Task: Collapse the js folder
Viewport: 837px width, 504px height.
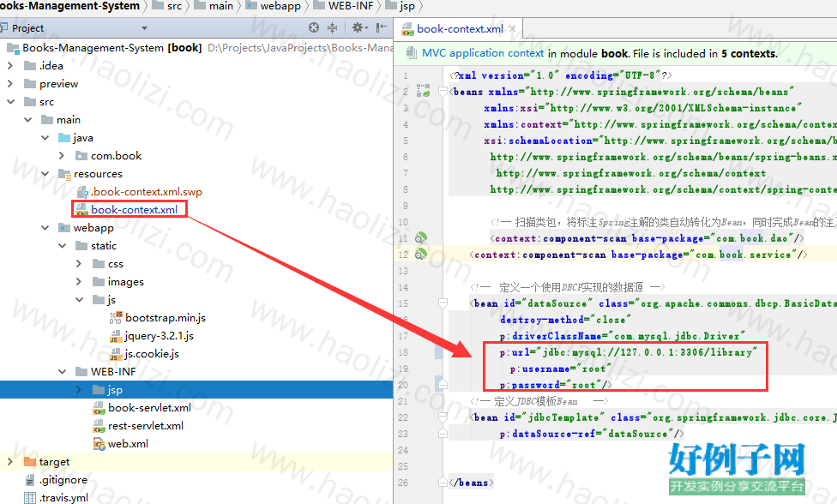Action: click(x=79, y=300)
